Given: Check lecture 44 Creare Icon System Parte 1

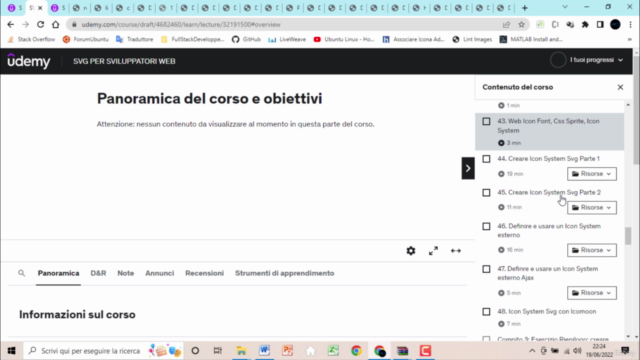Looking at the screenshot, I should [x=486, y=159].
